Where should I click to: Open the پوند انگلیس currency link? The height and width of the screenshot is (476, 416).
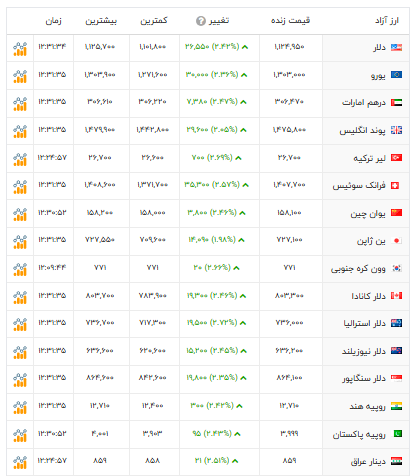pyautogui.click(x=362, y=130)
